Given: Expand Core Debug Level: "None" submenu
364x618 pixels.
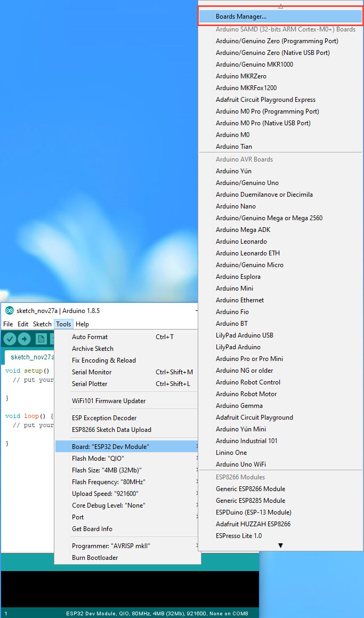Looking at the screenshot, I should 127,505.
